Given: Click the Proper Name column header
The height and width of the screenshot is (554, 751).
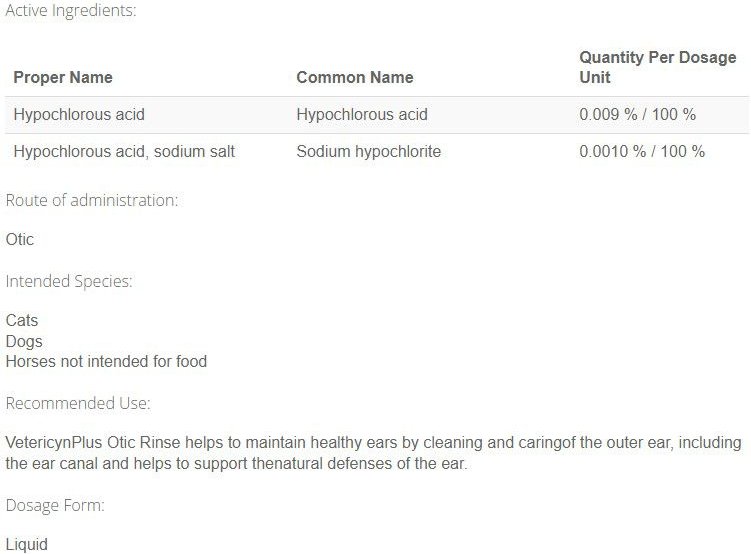Looking at the screenshot, I should [63, 77].
